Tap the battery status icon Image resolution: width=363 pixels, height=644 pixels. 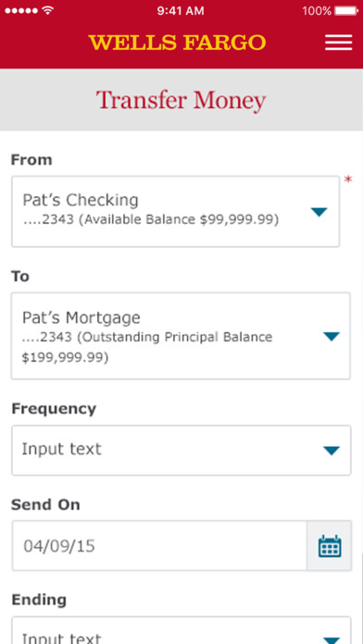click(346, 10)
